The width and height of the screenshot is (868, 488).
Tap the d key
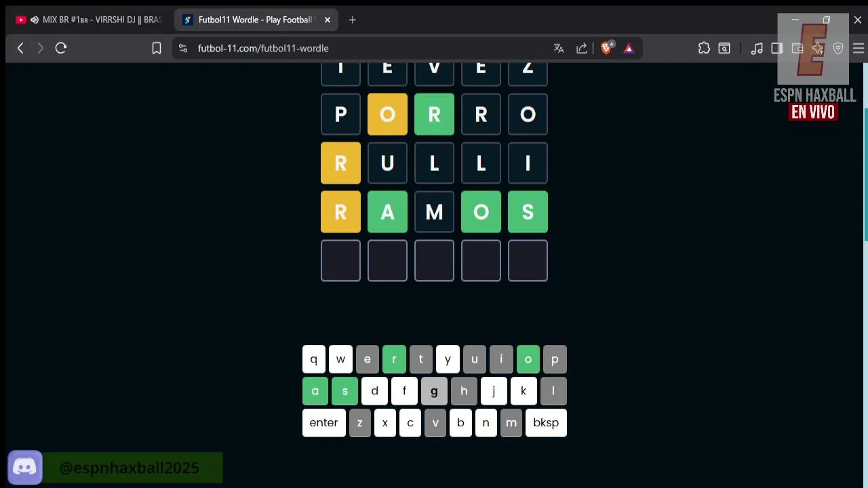(x=374, y=391)
